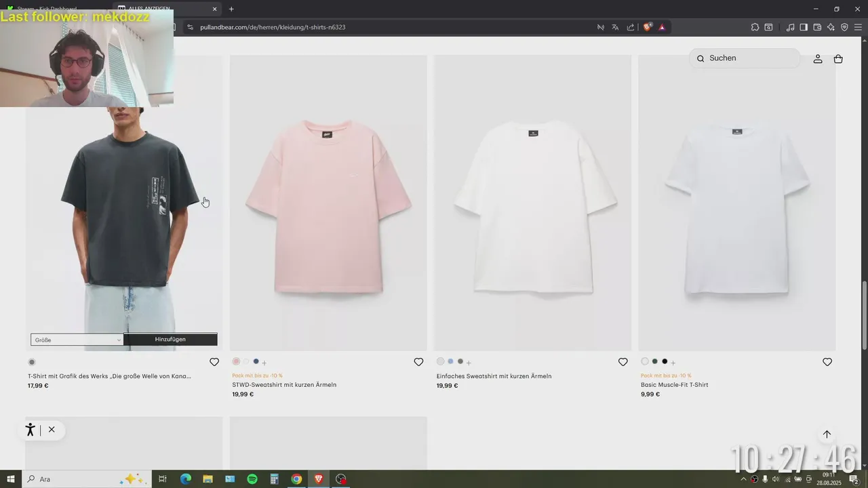The width and height of the screenshot is (868, 488).
Task: Select the light blue swatch of Einfaches Sweatshirt
Action: (x=450, y=362)
